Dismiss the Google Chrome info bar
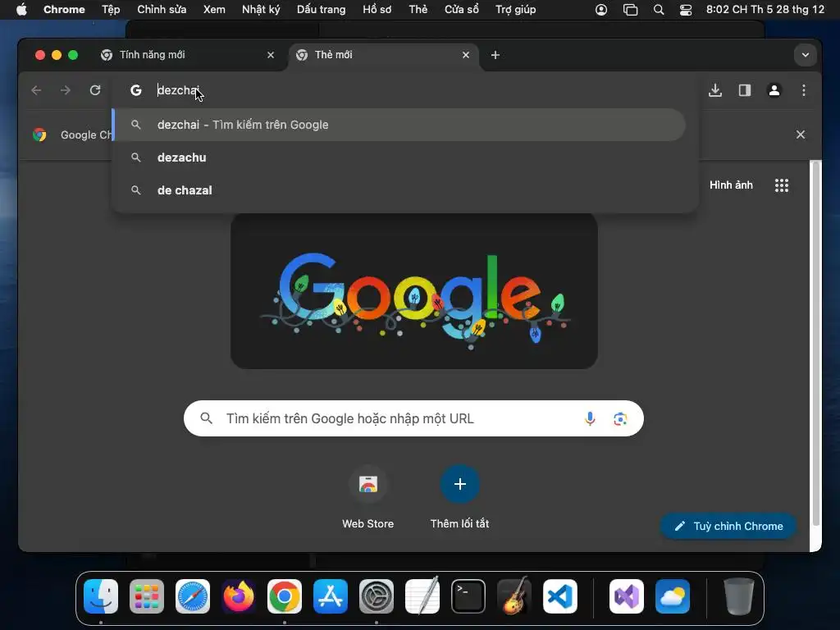 (801, 135)
